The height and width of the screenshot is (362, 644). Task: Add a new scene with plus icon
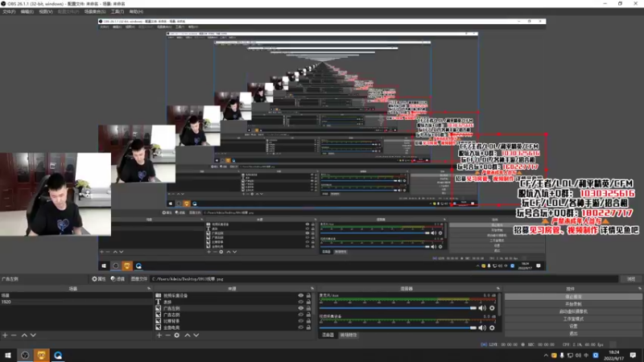(5, 335)
